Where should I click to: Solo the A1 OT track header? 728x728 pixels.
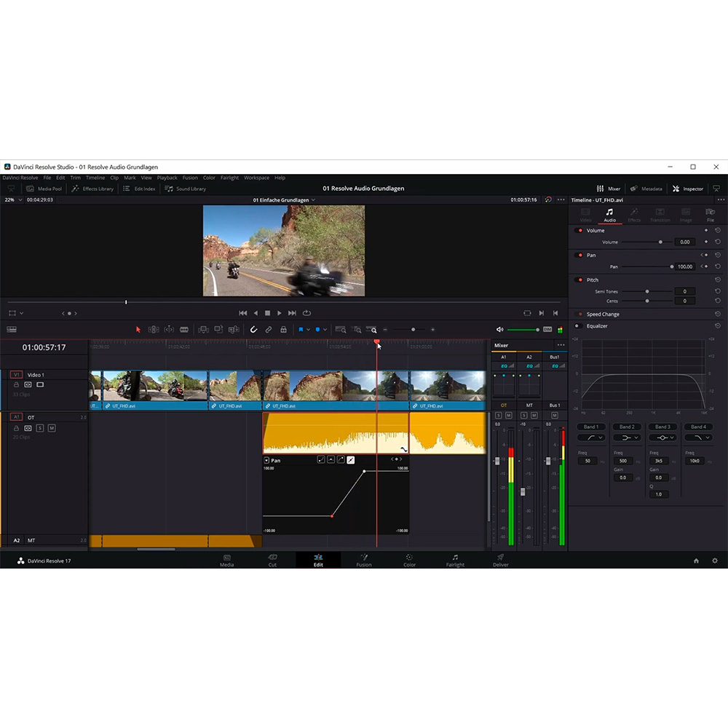(x=40, y=428)
